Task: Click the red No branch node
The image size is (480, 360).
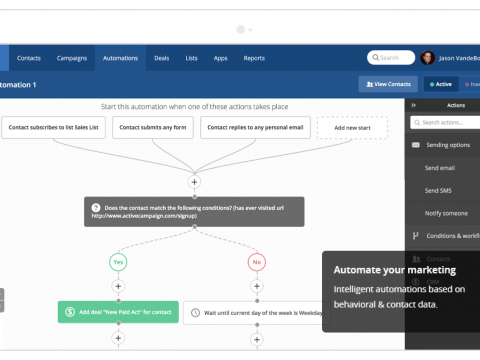Action: click(257, 262)
